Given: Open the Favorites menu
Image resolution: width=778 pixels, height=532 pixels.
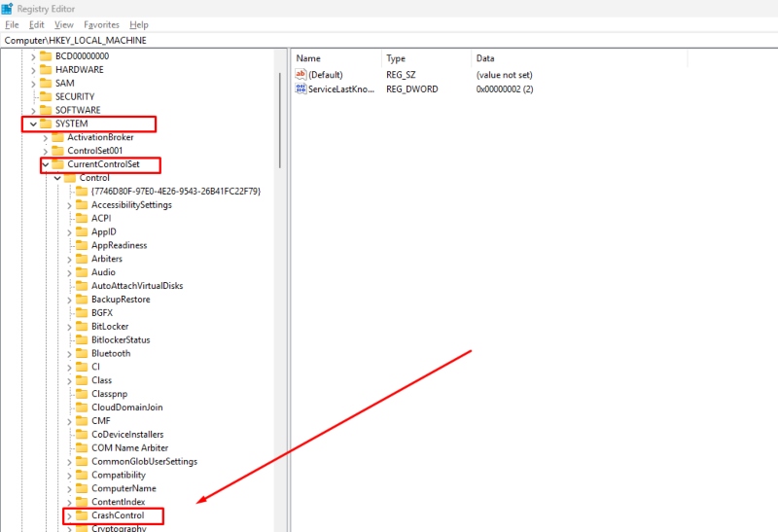Looking at the screenshot, I should coord(102,25).
